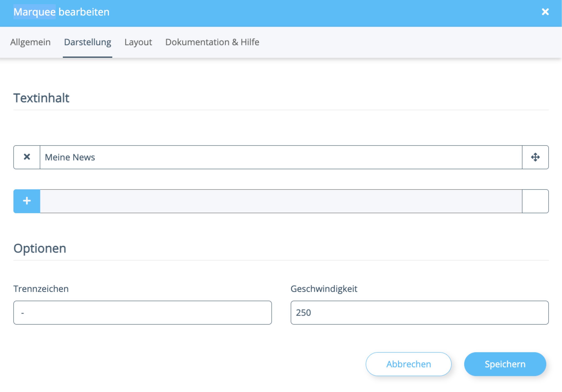This screenshot has height=392, width=562.
Task: Add a new text entry with plus
Action: (27, 201)
